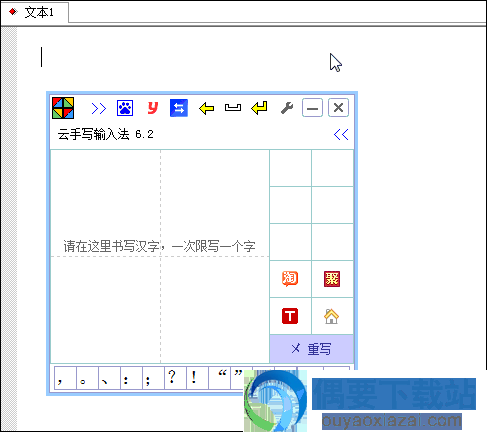Screen dimensions: 487x432
Task: Click the yellow return arrow icon
Action: (x=259, y=108)
